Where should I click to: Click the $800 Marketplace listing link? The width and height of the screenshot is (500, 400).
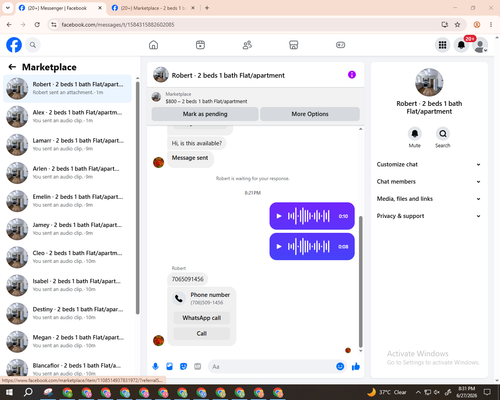206,101
